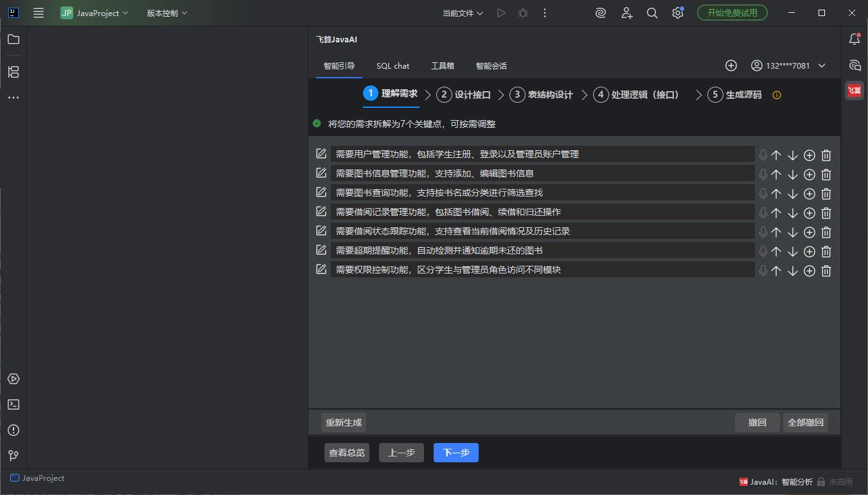Go to step 3 表结构设计
The height and width of the screenshot is (495, 868).
(x=541, y=94)
